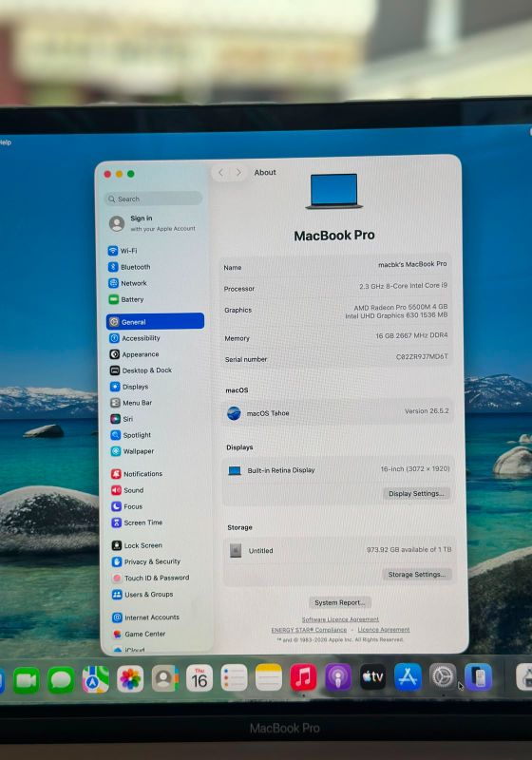Click the Help menu in menu bar
The image size is (532, 760).
click(x=5, y=142)
